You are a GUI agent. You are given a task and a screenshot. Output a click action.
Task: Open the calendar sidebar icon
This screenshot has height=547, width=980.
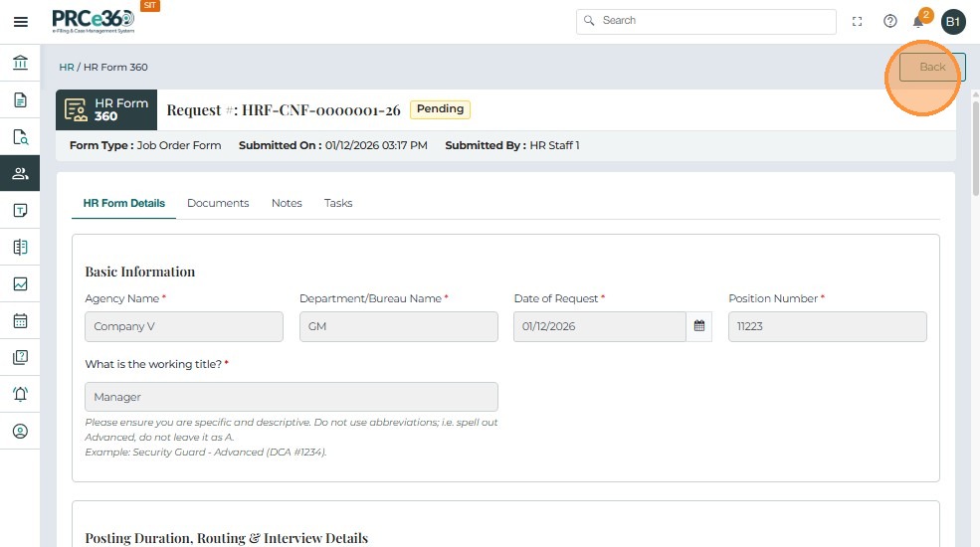click(20, 320)
